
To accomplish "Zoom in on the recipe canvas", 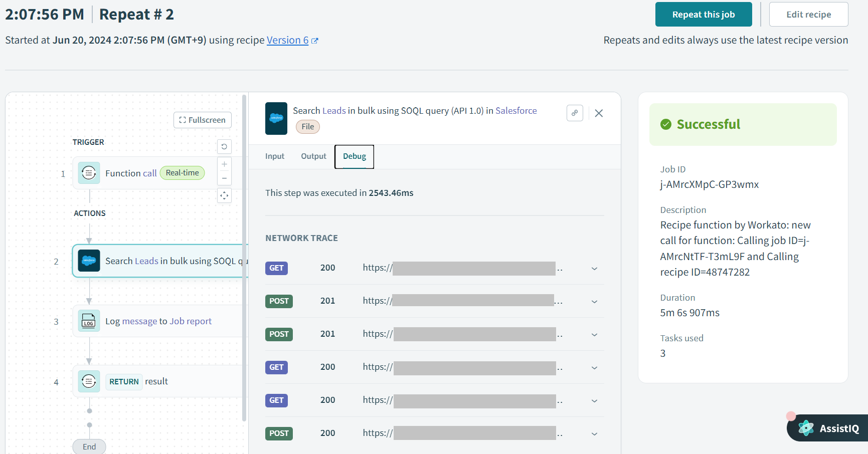I will (224, 164).
